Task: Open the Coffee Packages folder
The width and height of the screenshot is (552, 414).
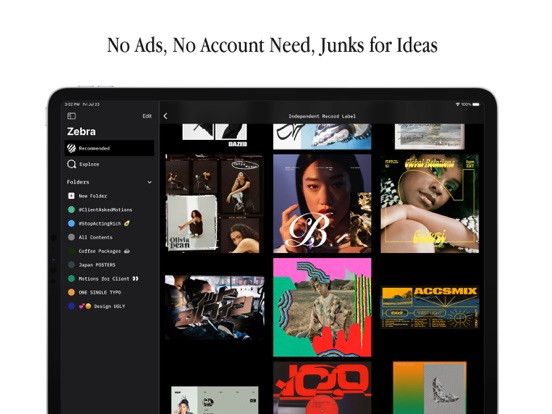Action: pyautogui.click(x=109, y=251)
